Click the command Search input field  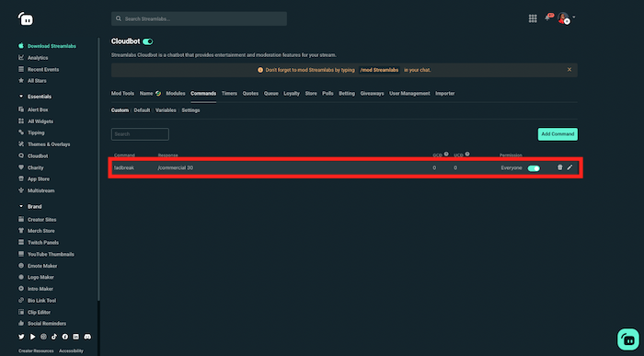click(140, 134)
